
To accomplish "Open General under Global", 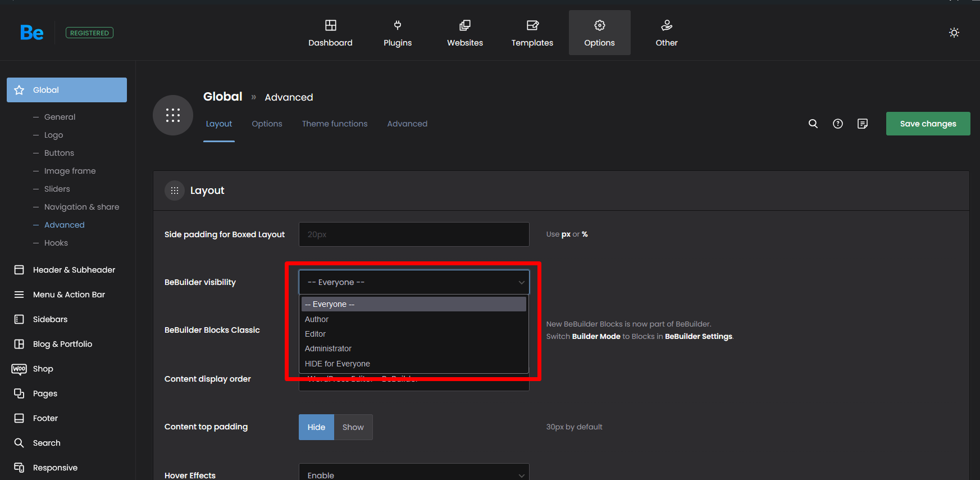I will (60, 117).
